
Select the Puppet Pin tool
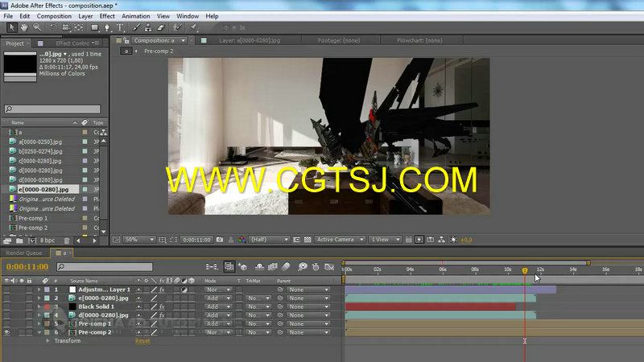coord(193,27)
